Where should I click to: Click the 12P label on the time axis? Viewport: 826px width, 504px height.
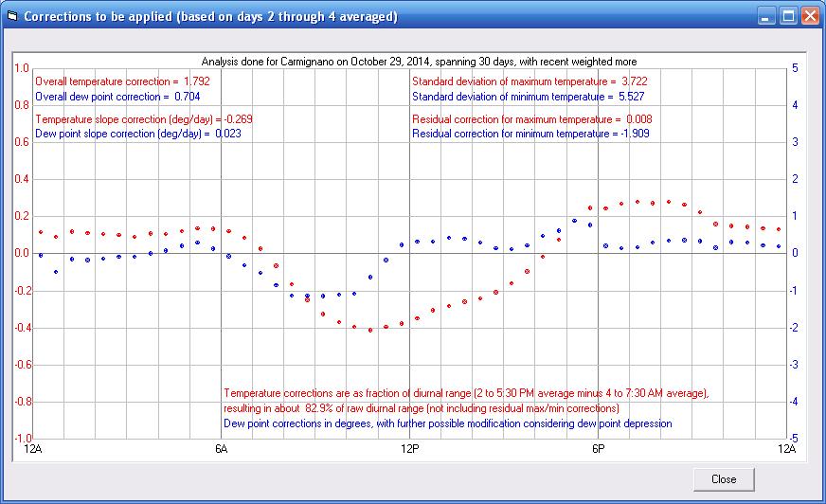tap(409, 449)
